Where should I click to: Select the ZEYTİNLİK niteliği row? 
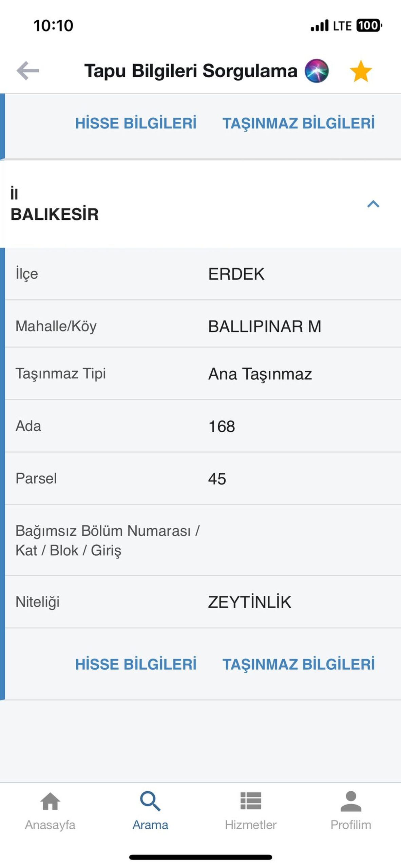click(x=203, y=602)
